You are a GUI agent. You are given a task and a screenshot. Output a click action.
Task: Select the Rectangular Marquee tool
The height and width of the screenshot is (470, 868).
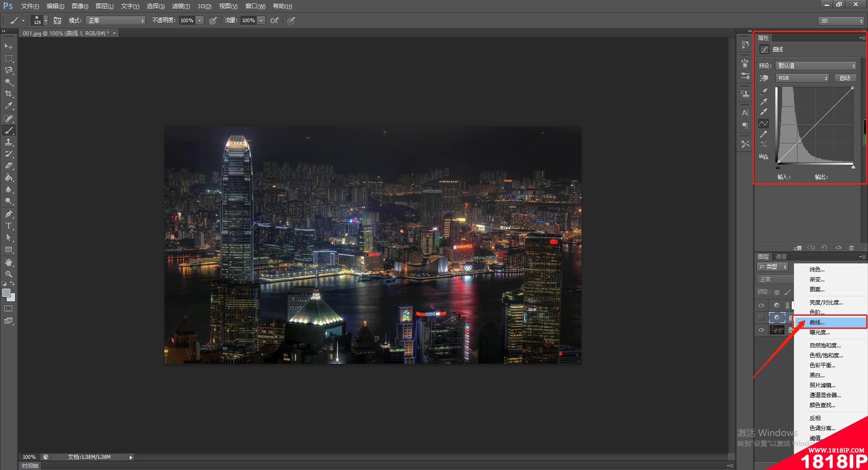(9, 58)
